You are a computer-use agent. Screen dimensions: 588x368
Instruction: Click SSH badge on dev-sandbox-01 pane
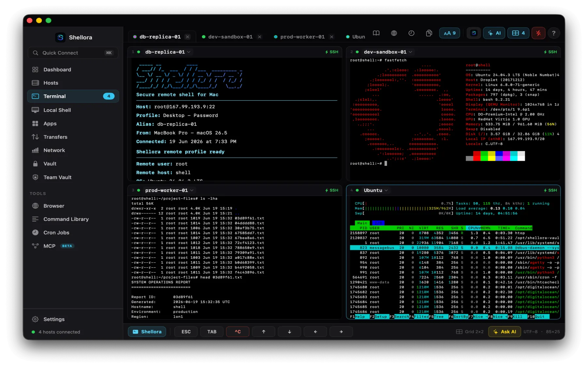tap(550, 52)
